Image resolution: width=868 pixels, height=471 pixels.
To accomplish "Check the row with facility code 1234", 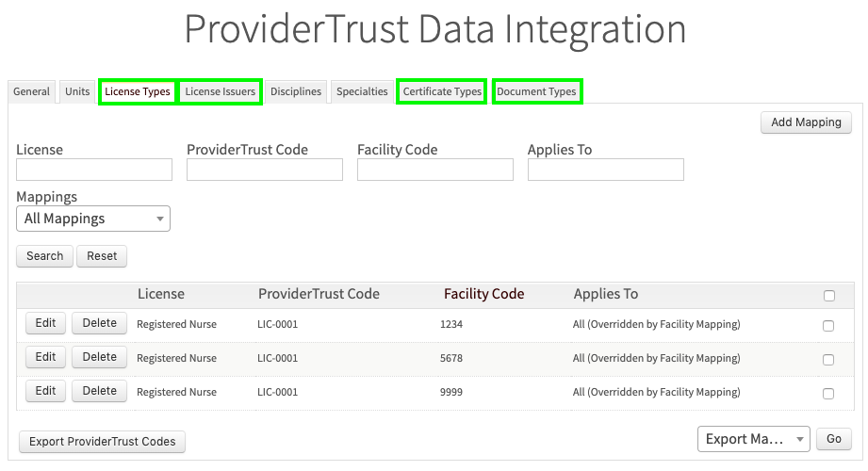I will pos(828,325).
